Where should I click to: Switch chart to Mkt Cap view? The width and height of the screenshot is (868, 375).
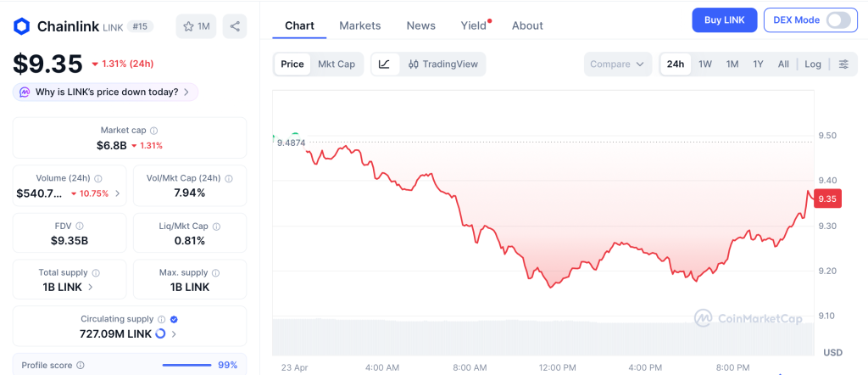click(x=337, y=64)
